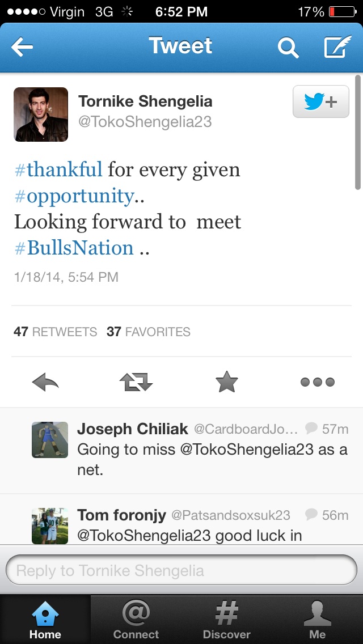Reply to the tweet using the arrow icon
The height and width of the screenshot is (644, 363).
pyautogui.click(x=46, y=383)
